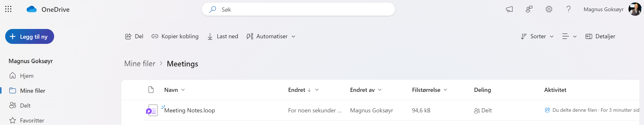644x125 pixels.
Task: Toggle the Detaljer details pane
Action: (x=600, y=37)
